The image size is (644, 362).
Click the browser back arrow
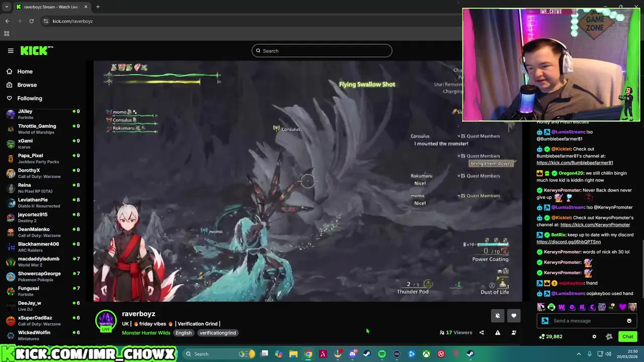click(7, 21)
